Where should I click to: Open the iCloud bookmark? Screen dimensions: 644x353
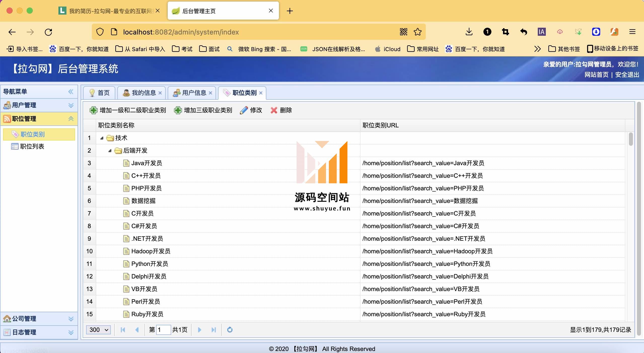click(x=387, y=49)
